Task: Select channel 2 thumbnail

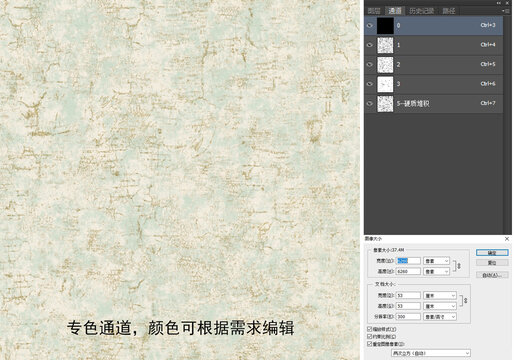Action: point(385,65)
